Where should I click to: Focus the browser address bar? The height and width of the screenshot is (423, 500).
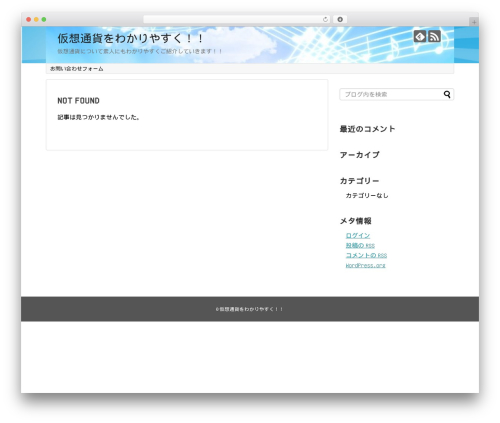(237, 19)
